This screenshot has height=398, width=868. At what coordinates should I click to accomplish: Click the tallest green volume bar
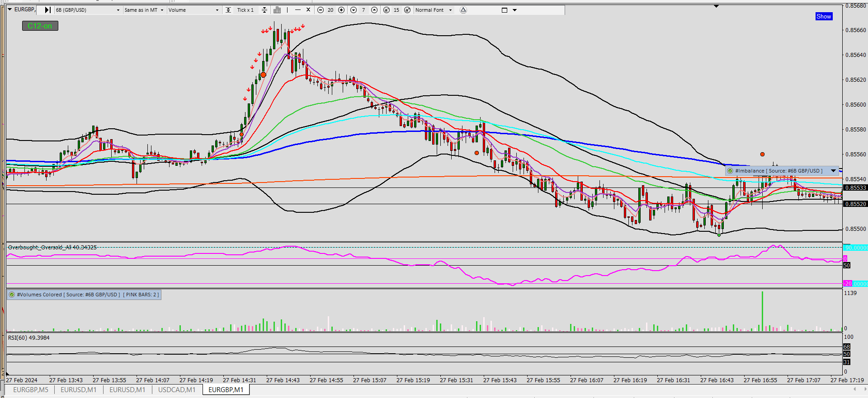(x=762, y=311)
